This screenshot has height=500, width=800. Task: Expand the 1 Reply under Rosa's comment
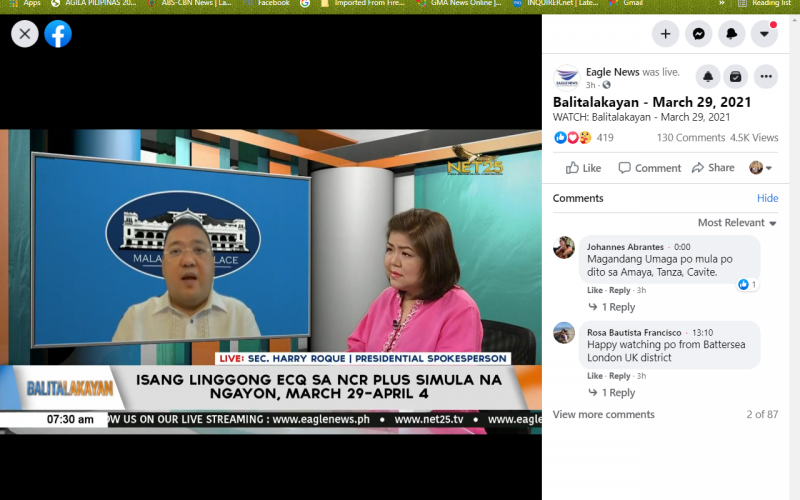[x=618, y=393]
